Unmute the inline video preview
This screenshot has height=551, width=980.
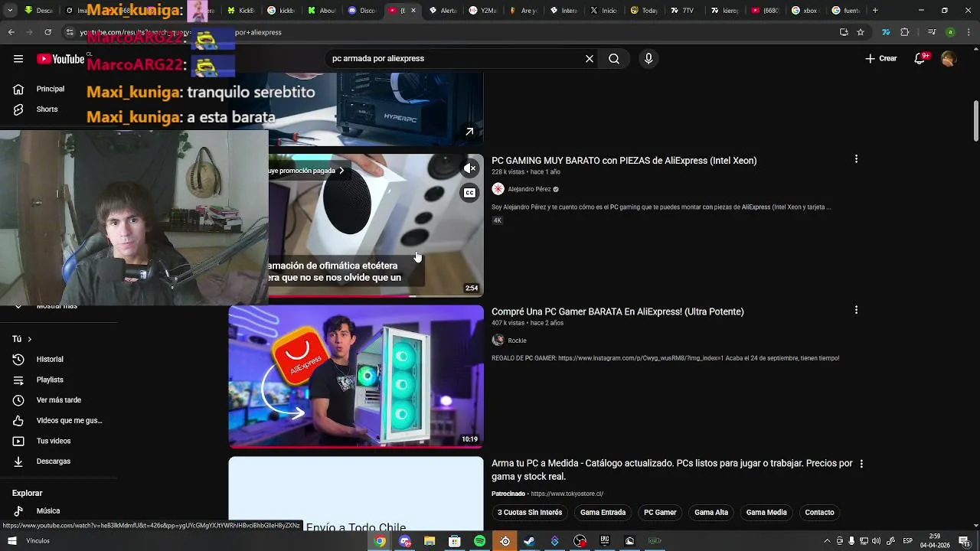(x=470, y=168)
